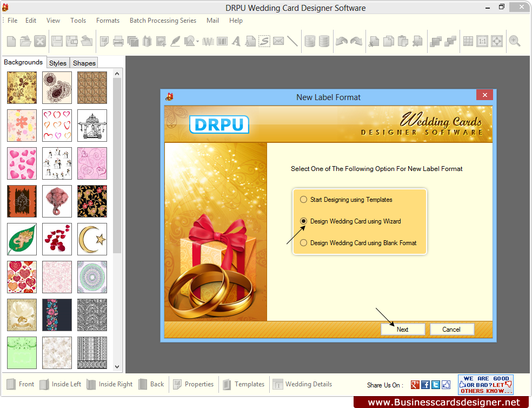532x408 pixels.
Task: Click the Front page button
Action: click(20, 384)
